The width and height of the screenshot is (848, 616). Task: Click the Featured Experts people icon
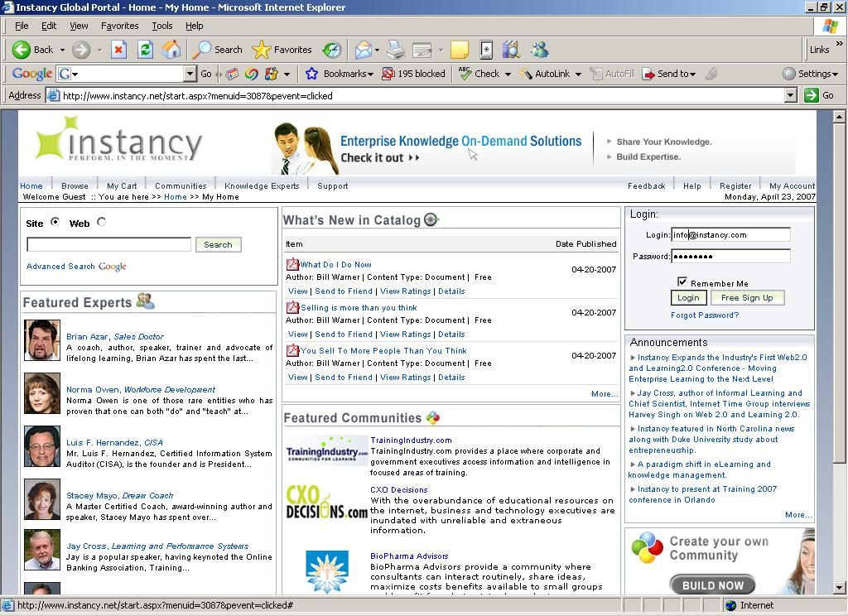pyautogui.click(x=145, y=301)
